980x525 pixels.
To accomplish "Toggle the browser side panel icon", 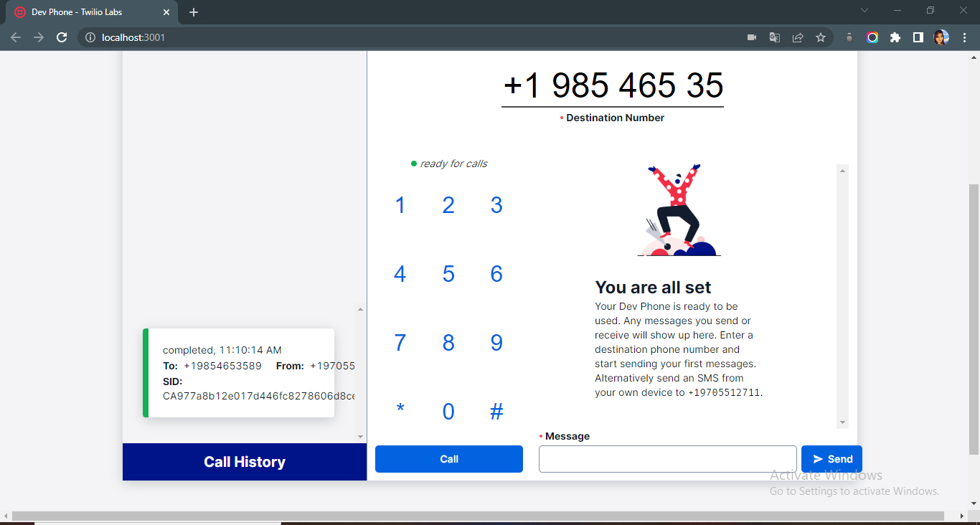I will click(918, 37).
